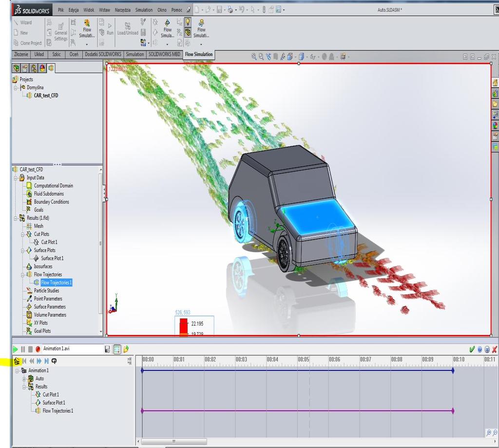This screenshot has height=448, width=499.
Task: Play the animation with the green Play button
Action: [x=15, y=350]
